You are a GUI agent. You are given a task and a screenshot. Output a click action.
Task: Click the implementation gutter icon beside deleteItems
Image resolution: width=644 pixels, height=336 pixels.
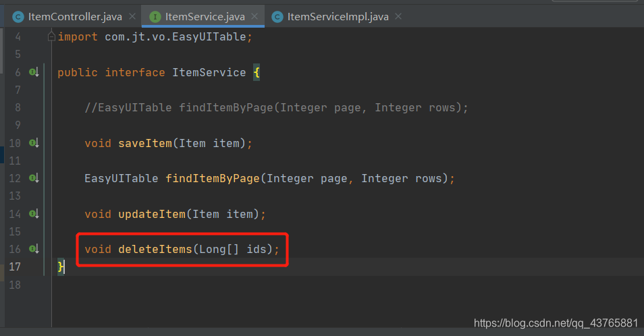click(x=34, y=249)
